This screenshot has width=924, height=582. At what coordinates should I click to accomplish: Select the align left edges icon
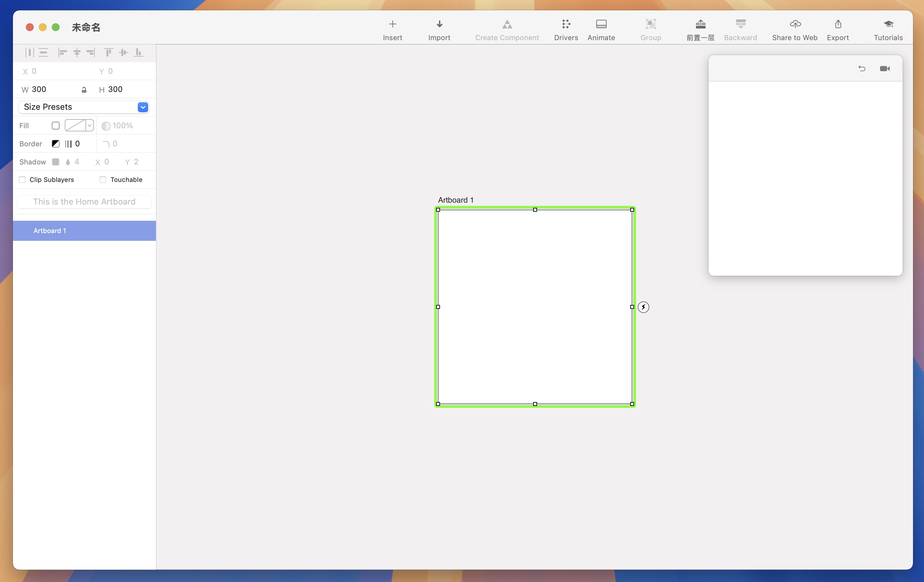point(62,52)
